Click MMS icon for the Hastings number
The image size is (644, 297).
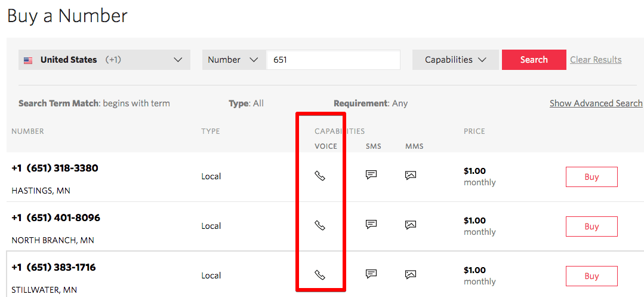pos(410,175)
